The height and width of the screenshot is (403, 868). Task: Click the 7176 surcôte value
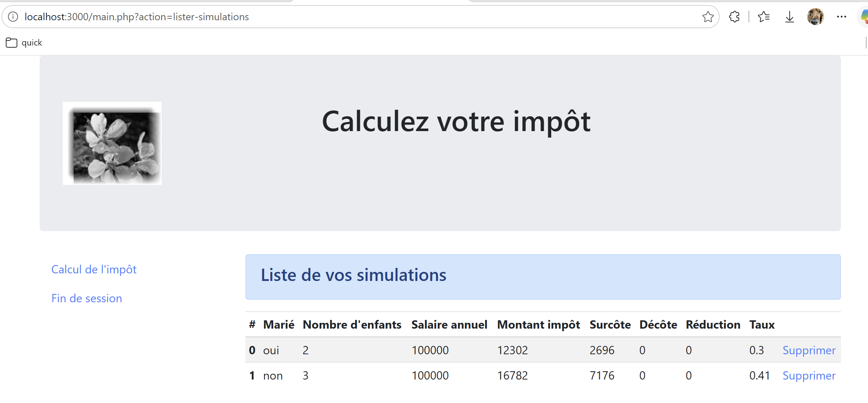point(602,376)
